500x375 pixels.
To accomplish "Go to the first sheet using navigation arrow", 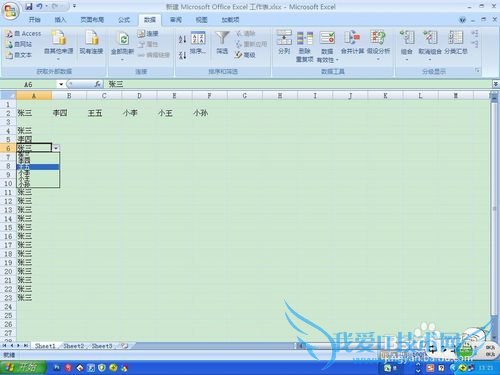I will 5,346.
